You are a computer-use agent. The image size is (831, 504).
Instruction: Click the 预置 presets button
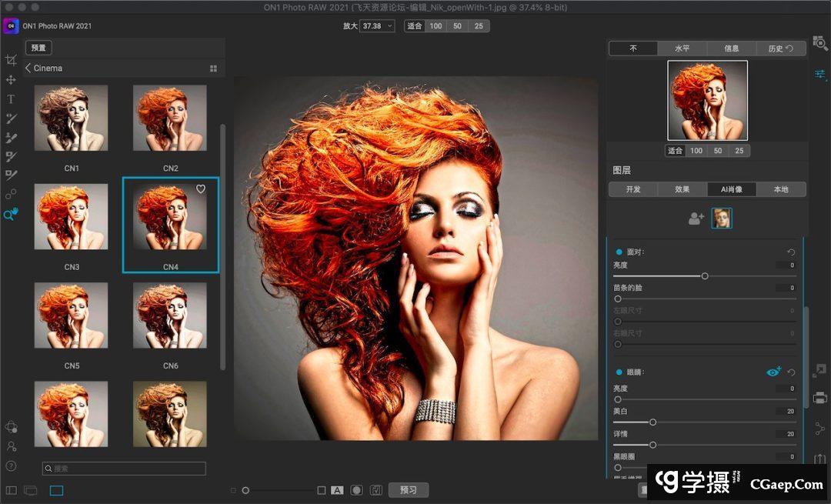point(38,48)
